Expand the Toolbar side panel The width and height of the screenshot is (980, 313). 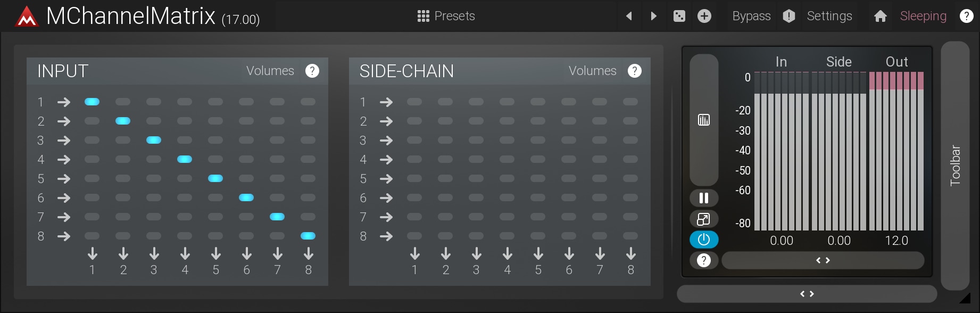955,165
